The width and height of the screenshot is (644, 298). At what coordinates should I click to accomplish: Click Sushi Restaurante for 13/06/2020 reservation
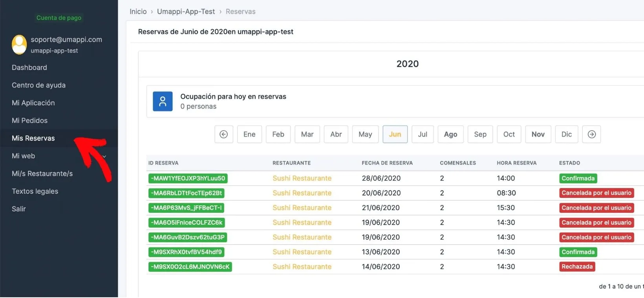(x=302, y=252)
